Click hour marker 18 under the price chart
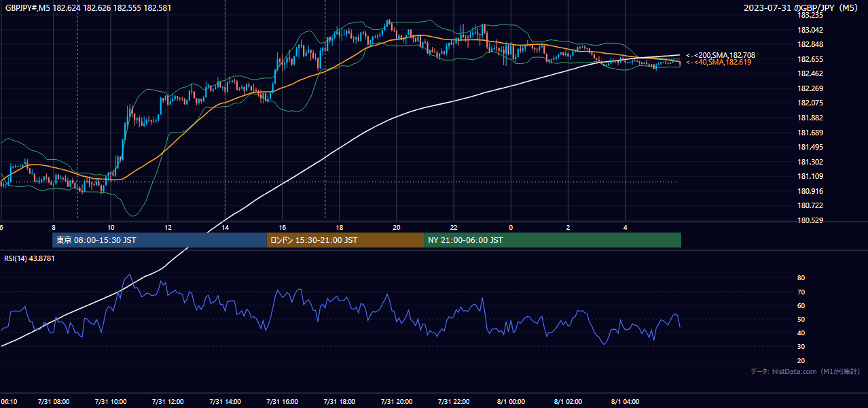 pos(340,228)
